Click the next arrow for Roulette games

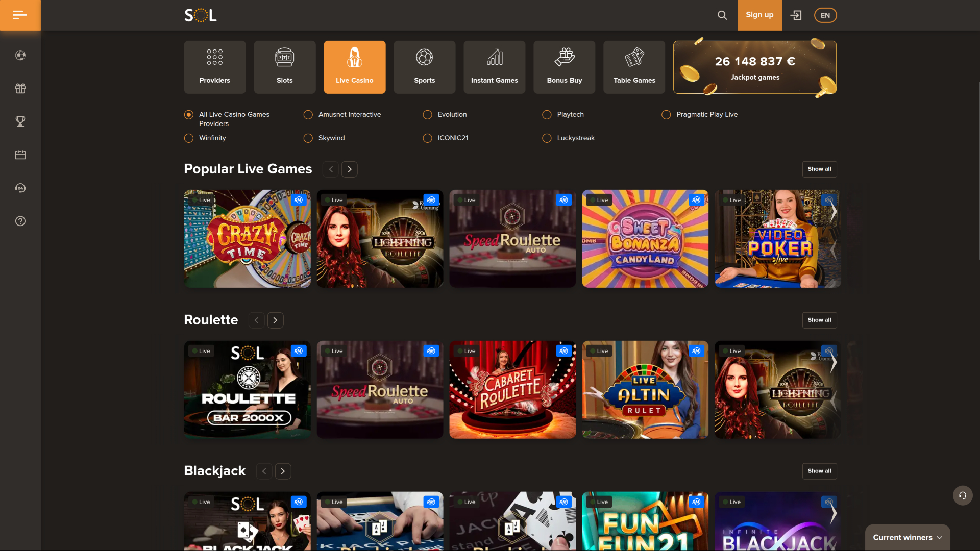point(275,320)
